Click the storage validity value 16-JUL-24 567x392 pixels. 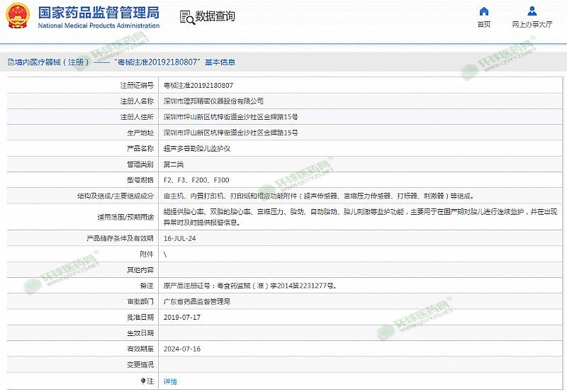click(x=179, y=238)
